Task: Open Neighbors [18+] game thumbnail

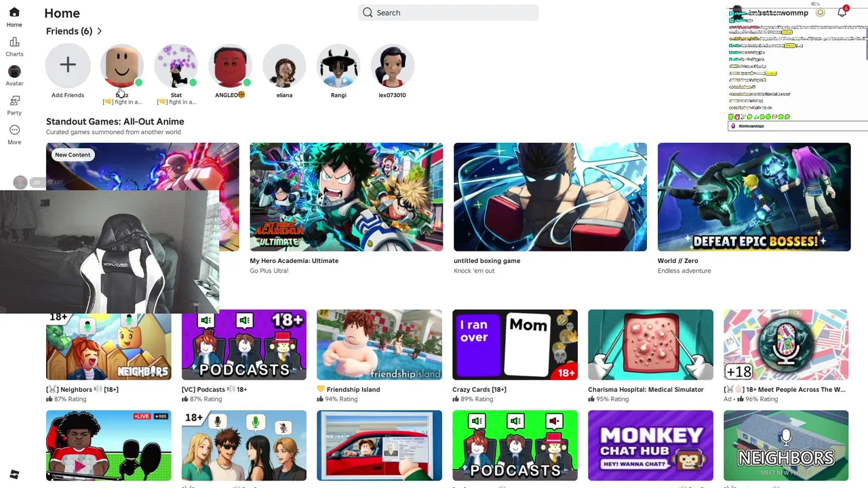Action: pos(108,344)
